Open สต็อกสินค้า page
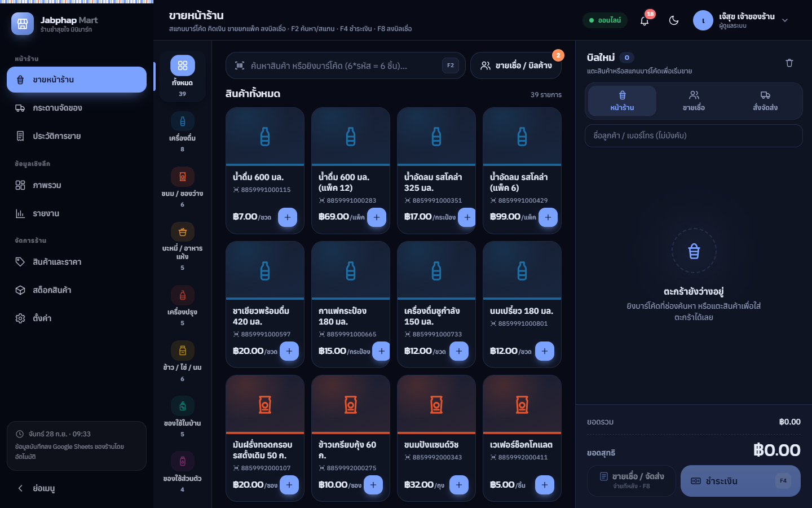This screenshot has height=508, width=812. [x=77, y=290]
